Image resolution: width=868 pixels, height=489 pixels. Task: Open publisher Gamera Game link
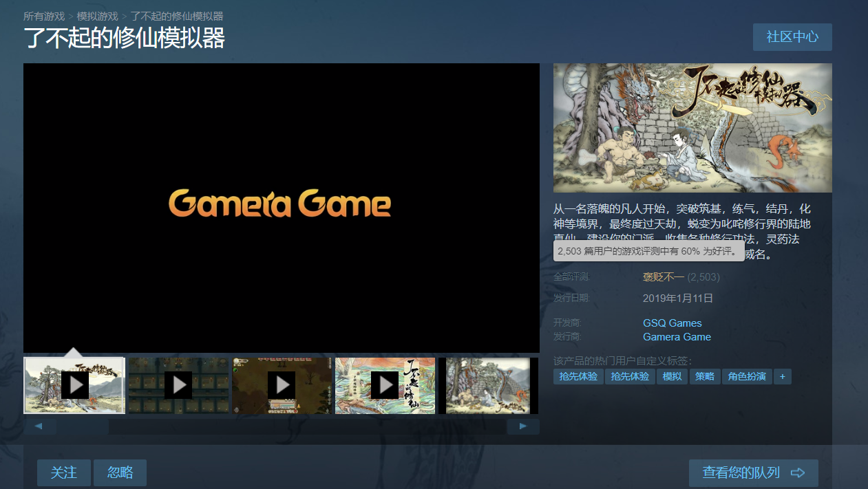point(677,337)
